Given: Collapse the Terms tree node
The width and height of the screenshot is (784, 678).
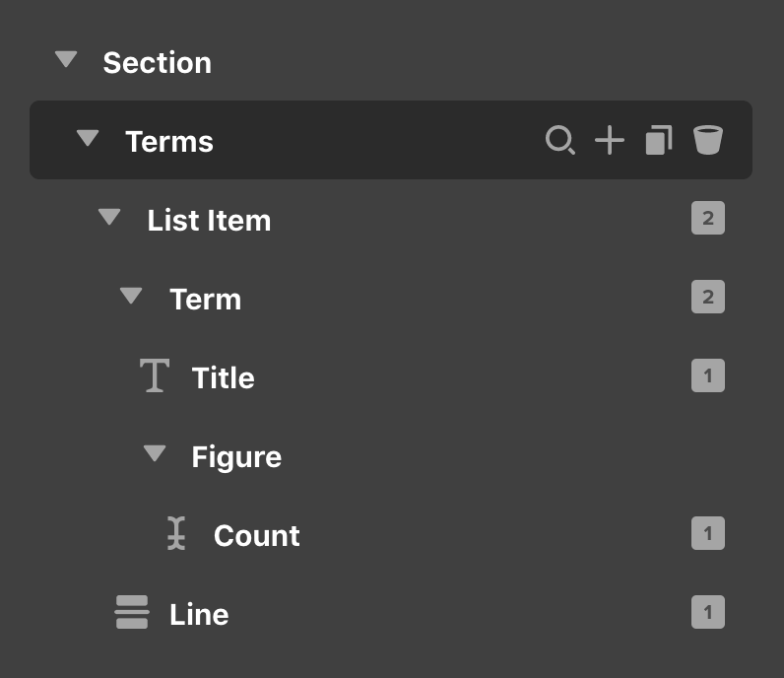Looking at the screenshot, I should 88,139.
